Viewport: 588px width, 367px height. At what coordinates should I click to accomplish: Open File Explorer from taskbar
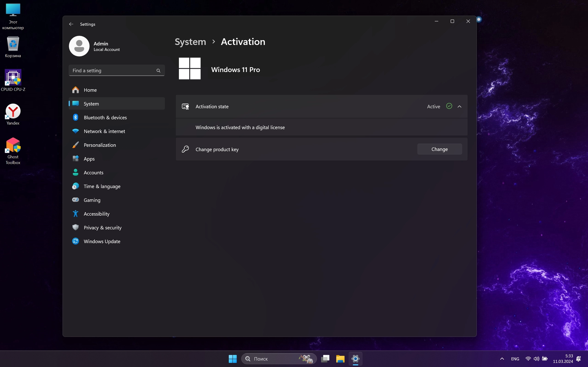tap(340, 359)
